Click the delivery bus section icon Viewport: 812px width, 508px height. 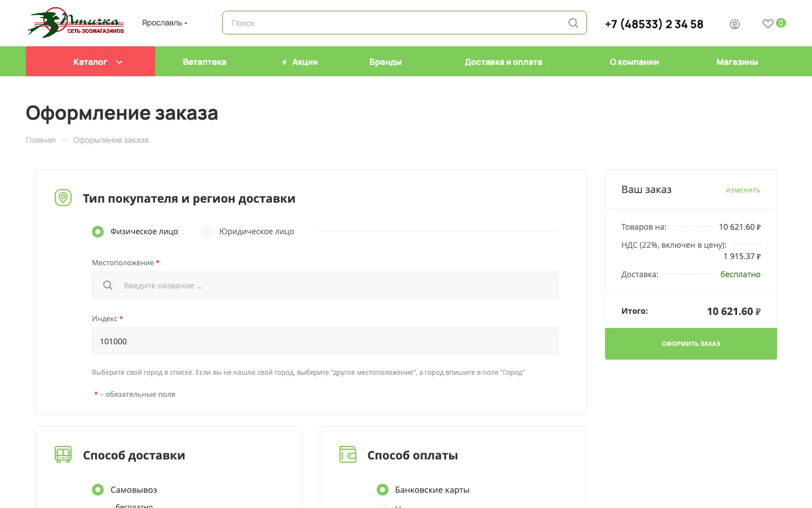click(63, 454)
